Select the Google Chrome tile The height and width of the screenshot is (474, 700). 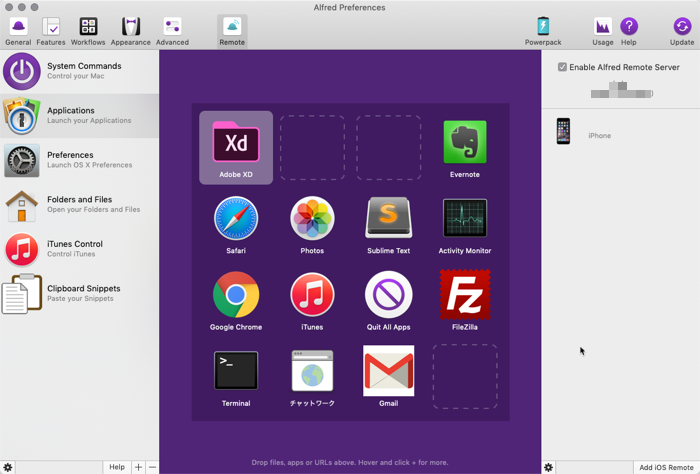[236, 300]
